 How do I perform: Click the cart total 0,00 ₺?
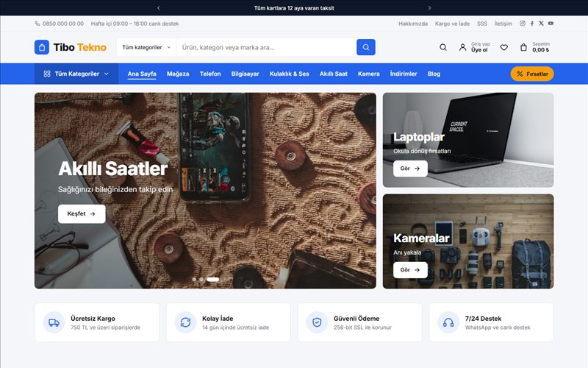[x=541, y=50]
